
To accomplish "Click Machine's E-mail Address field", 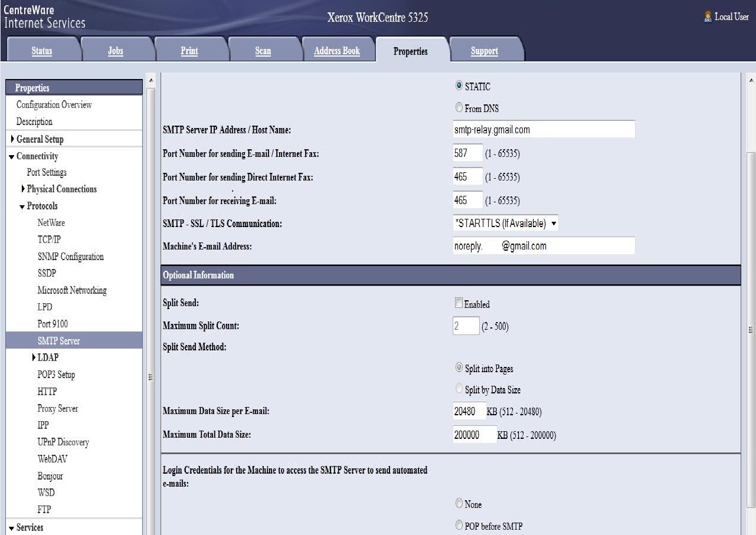I will (x=544, y=246).
